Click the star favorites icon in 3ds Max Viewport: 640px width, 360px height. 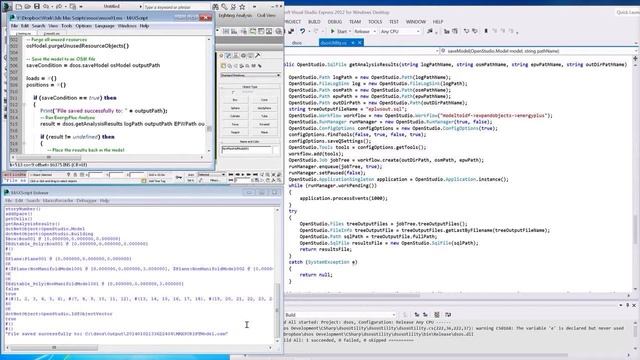(242, 7)
